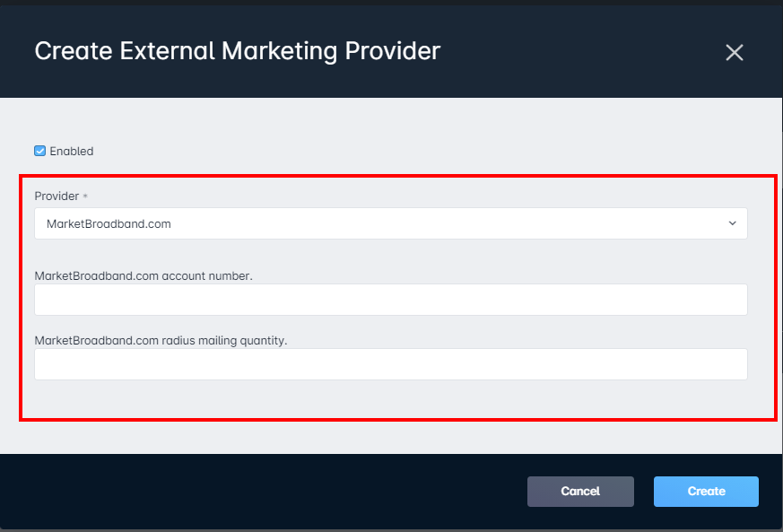
Task: Uncheck the Enabled checkbox
Action: [x=39, y=151]
